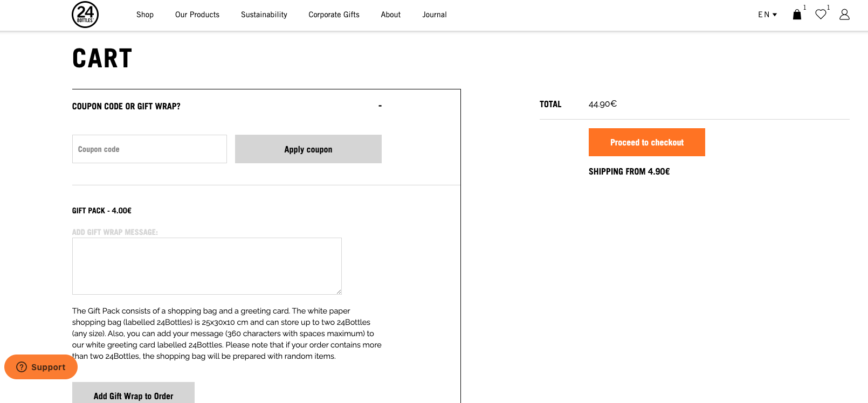
Task: Open the Corporate Gifts page
Action: click(x=334, y=15)
